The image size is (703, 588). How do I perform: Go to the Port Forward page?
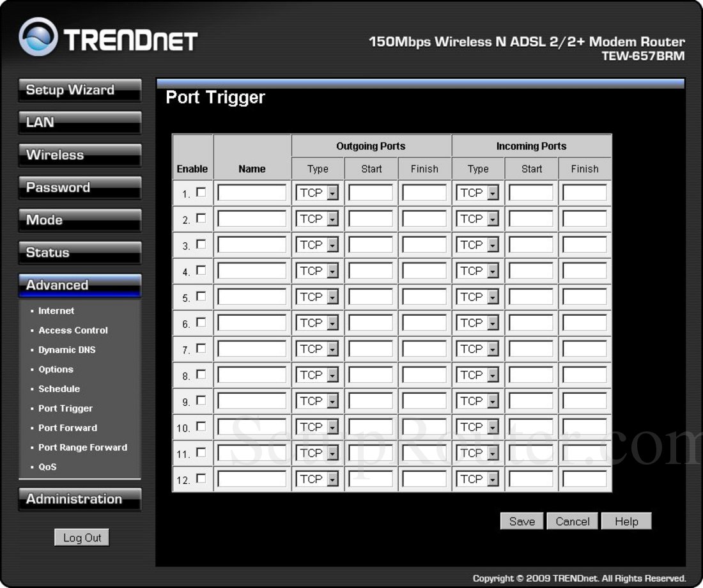coord(67,428)
